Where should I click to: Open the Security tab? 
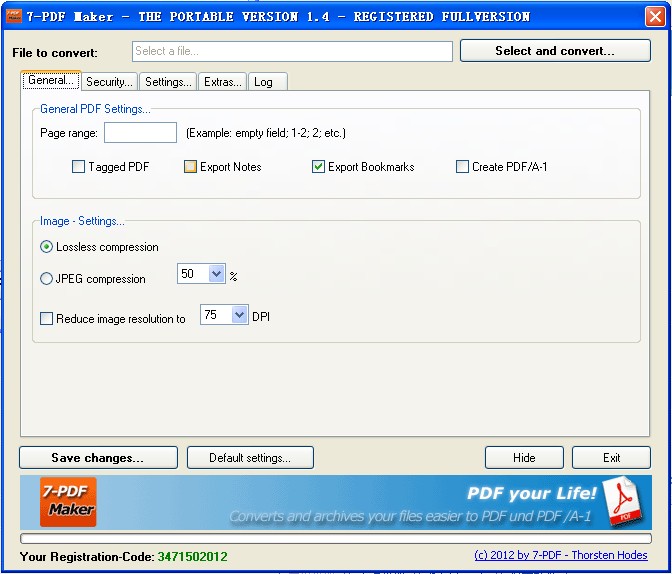click(109, 81)
